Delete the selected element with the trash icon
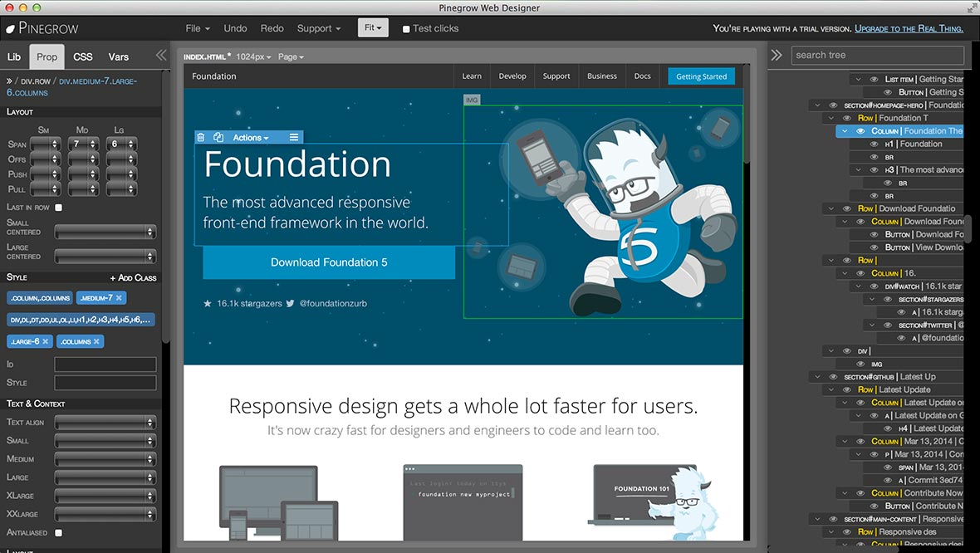 201,138
